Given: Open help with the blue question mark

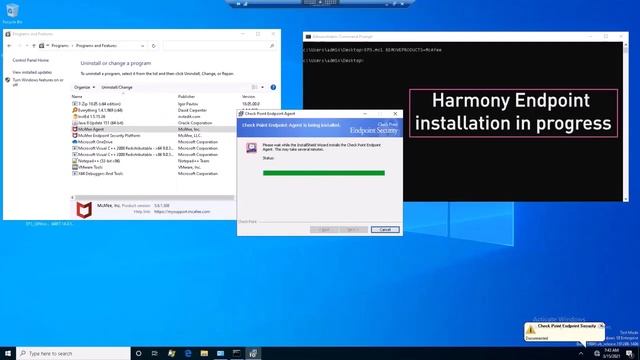Looking at the screenshot, I should [x=273, y=87].
